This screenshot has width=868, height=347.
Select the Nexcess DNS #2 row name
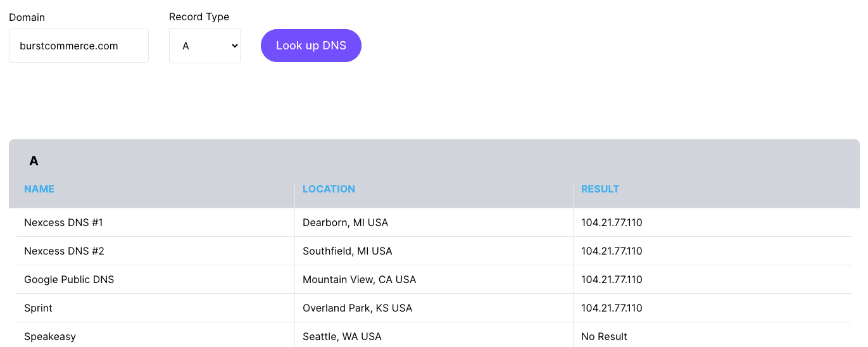pyautogui.click(x=64, y=251)
